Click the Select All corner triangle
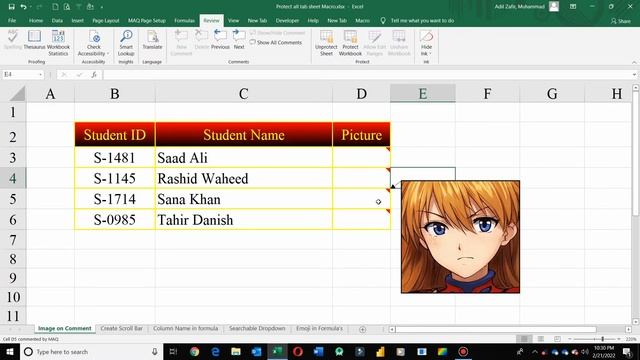This screenshot has width=640, height=360. pyautogui.click(x=17, y=93)
